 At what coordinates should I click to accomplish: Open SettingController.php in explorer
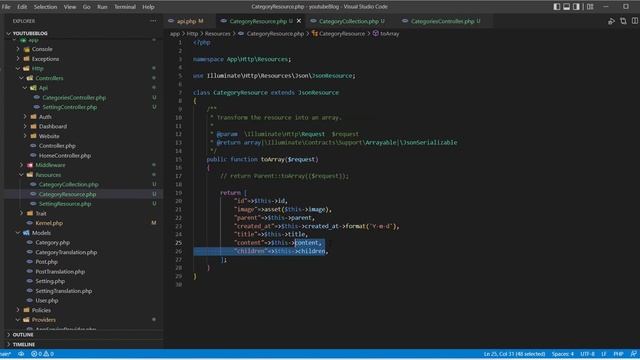coord(69,107)
